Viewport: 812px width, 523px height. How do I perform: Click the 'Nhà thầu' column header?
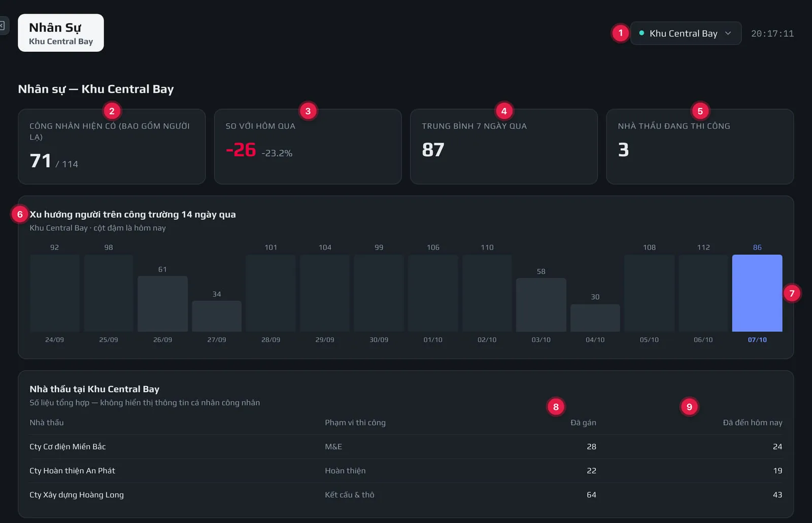[47, 423]
